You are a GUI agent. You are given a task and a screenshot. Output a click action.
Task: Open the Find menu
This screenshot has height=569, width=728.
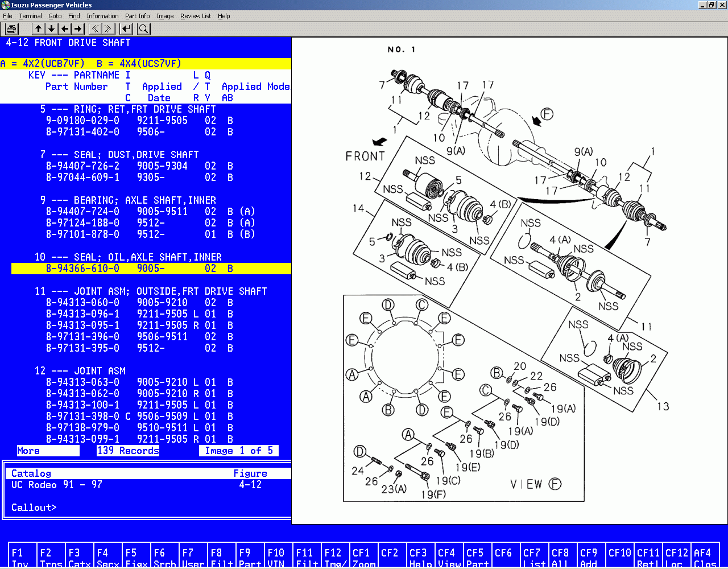[74, 16]
